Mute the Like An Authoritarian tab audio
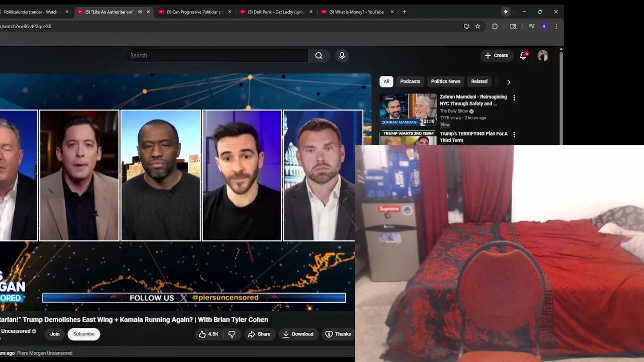This screenshot has height=362, width=644. (x=140, y=12)
